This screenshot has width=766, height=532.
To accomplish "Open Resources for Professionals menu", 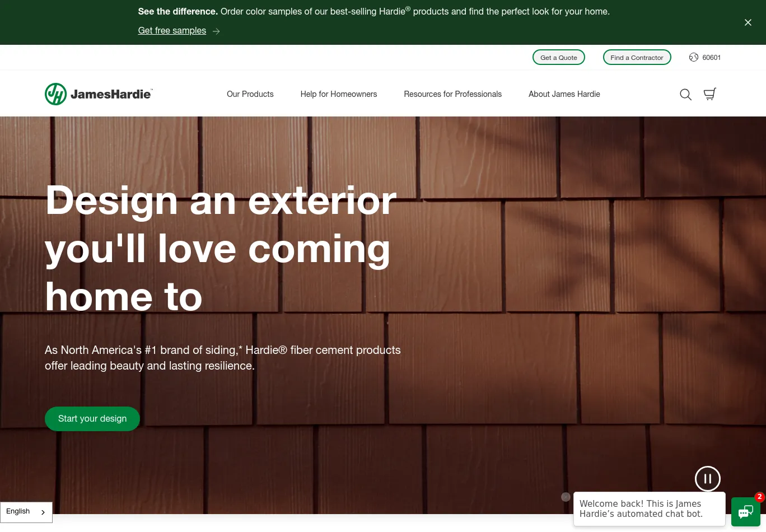I will [453, 94].
